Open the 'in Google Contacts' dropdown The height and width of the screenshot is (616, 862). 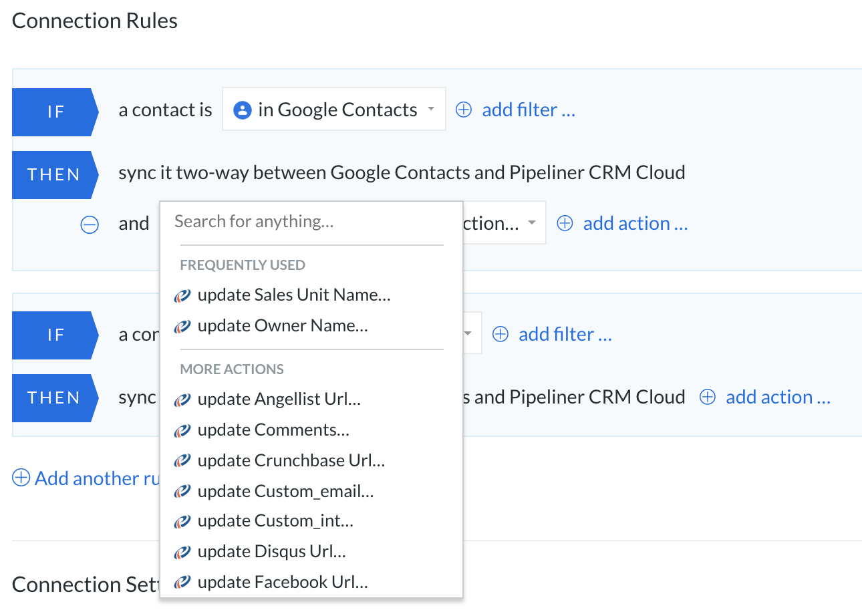[x=333, y=110]
